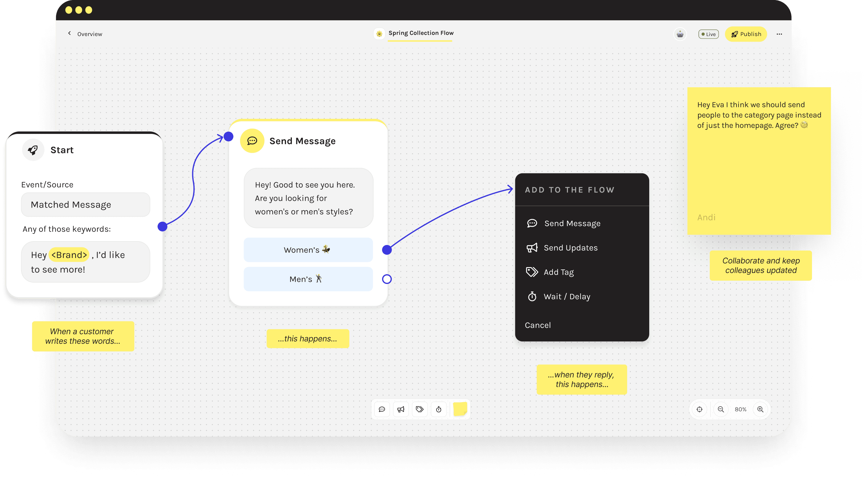
Task: Click the Cancel option in flow menu
Action: click(x=537, y=325)
